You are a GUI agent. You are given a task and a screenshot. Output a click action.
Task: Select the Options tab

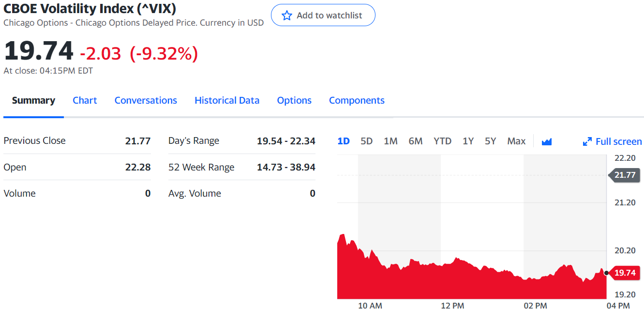tap(294, 100)
